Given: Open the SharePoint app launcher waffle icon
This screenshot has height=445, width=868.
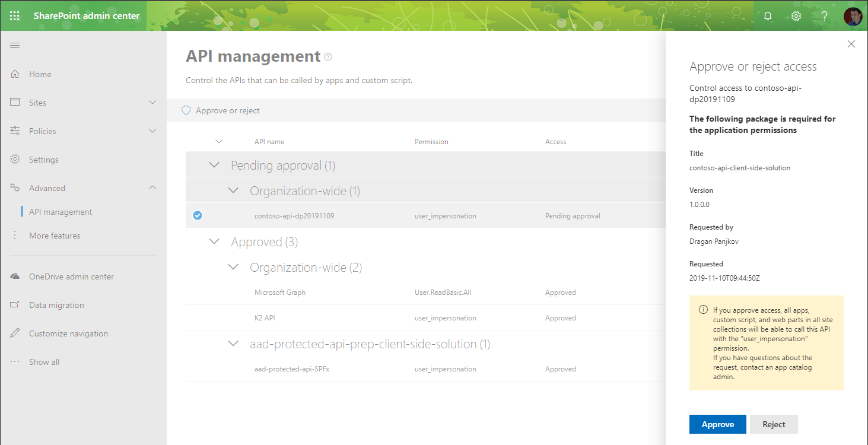Looking at the screenshot, I should tap(15, 15).
